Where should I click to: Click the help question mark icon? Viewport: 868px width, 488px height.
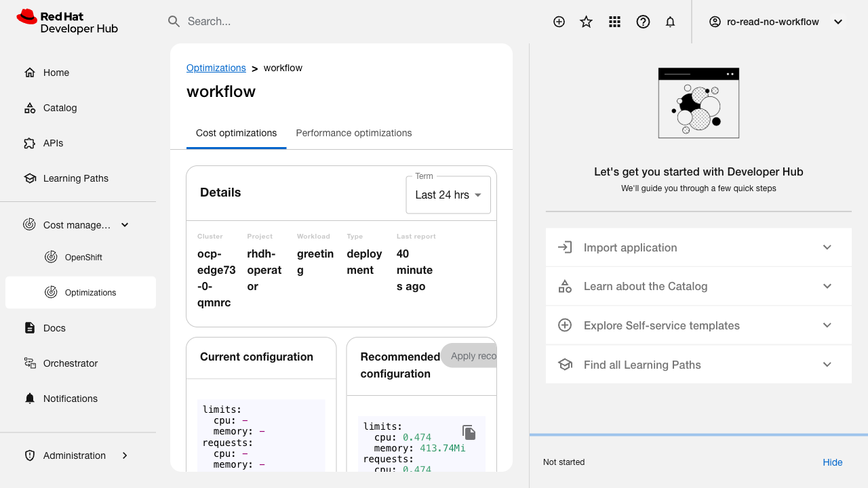point(643,22)
